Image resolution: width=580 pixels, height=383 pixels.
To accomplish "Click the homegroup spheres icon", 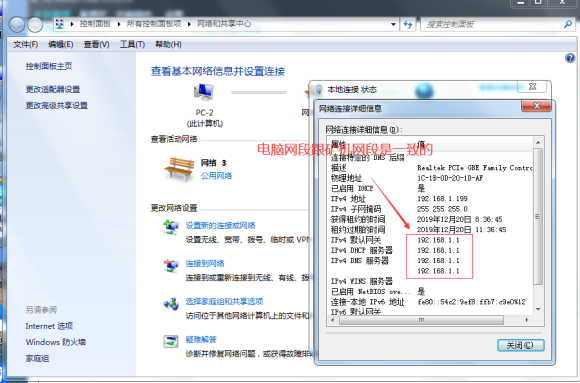I will pyautogui.click(x=171, y=304).
